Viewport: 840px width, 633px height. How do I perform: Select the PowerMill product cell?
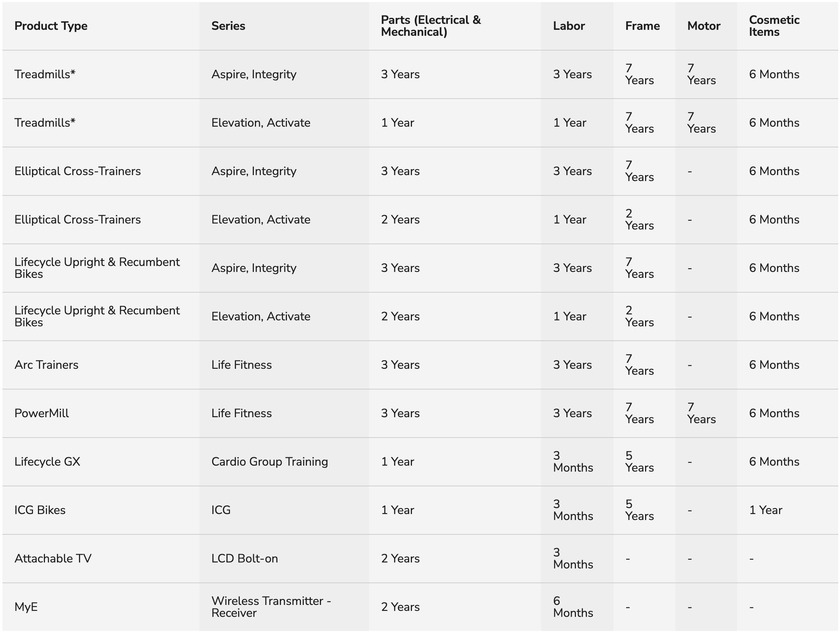pyautogui.click(x=42, y=413)
